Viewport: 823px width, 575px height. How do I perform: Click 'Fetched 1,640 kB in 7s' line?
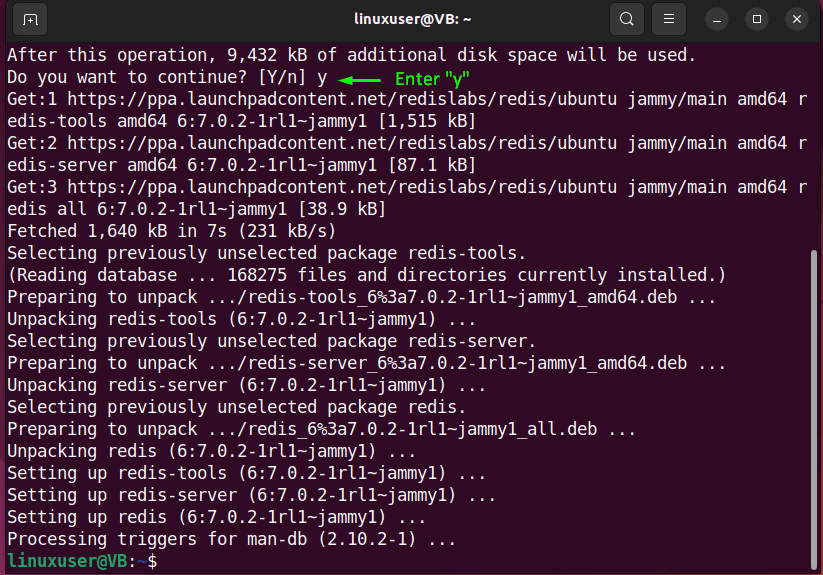tap(171, 231)
